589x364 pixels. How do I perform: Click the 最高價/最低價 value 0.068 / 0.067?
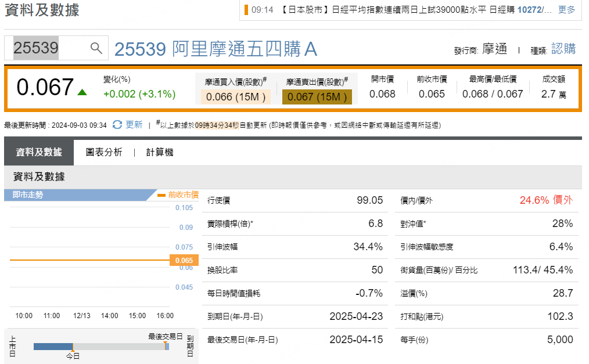[x=493, y=94]
